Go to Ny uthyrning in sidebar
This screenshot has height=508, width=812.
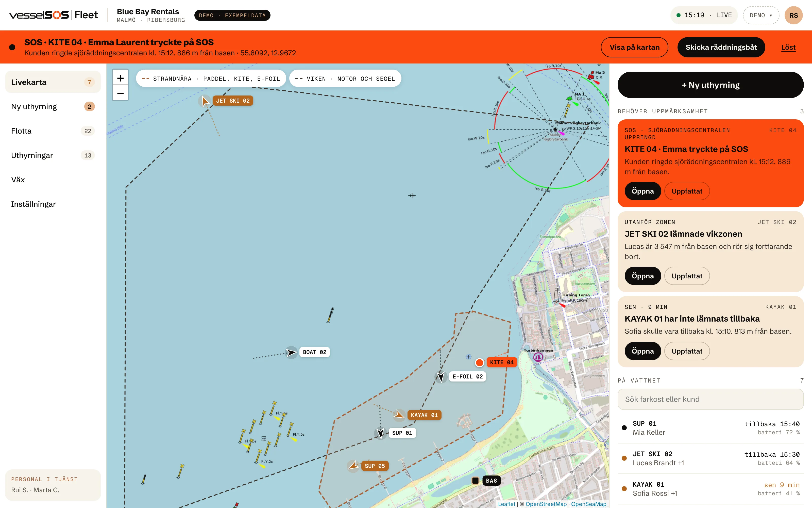coord(53,106)
